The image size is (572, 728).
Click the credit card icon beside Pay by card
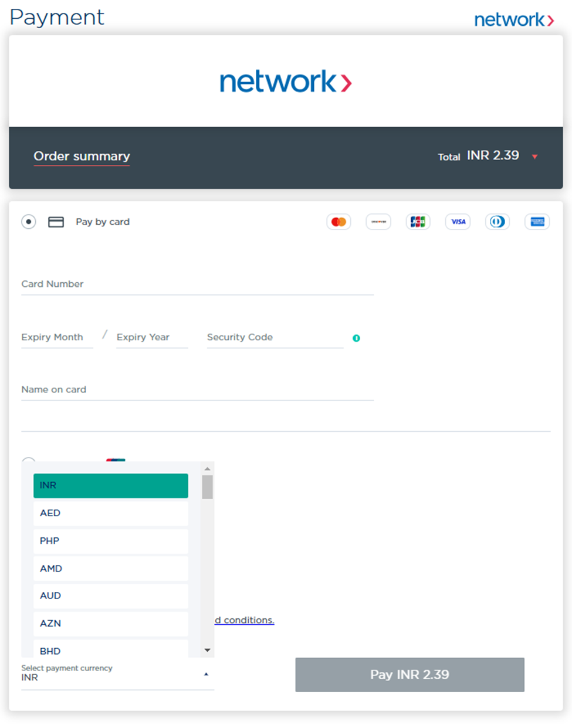coord(56,222)
